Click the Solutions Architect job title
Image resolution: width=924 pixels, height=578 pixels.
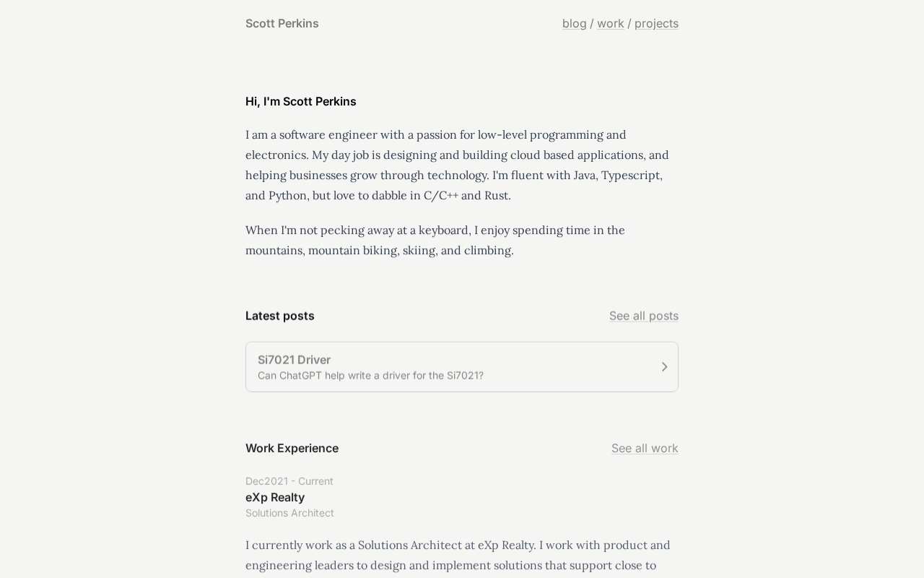coord(289,513)
